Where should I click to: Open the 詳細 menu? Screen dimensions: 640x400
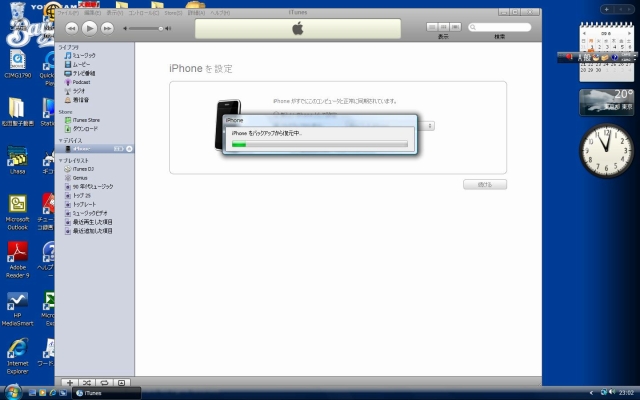(x=196, y=13)
